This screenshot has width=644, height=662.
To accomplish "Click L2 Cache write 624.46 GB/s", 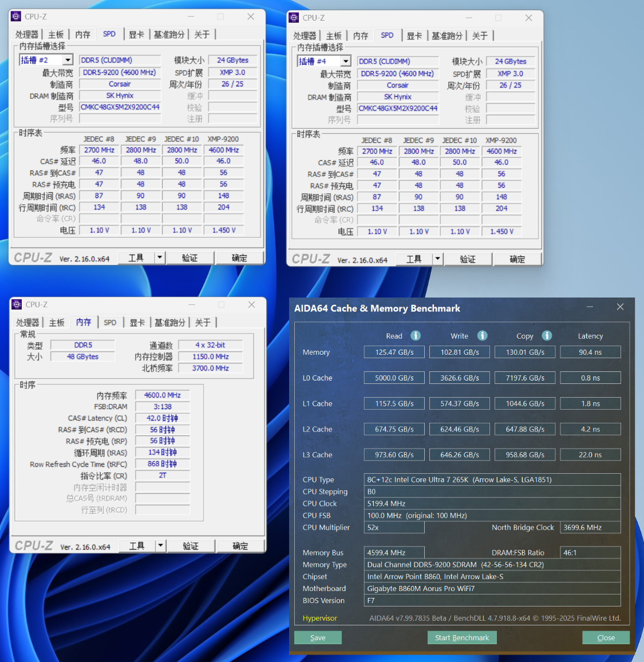I will tap(460, 429).
